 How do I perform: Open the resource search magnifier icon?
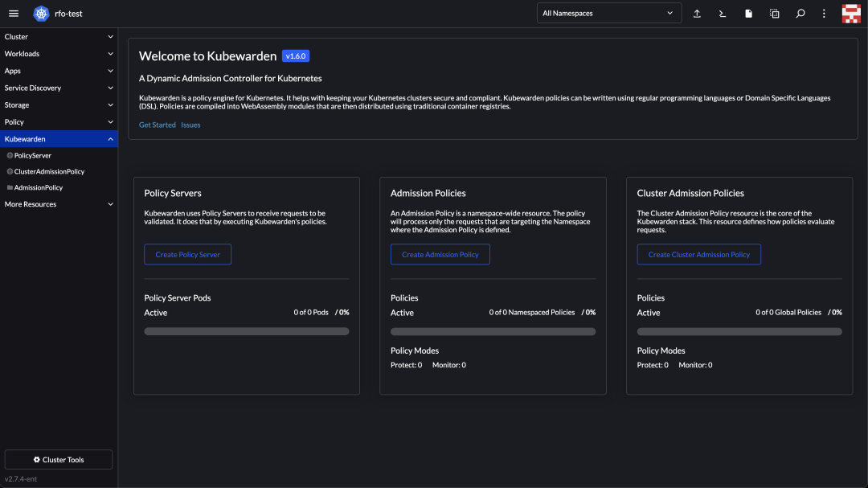coord(800,14)
